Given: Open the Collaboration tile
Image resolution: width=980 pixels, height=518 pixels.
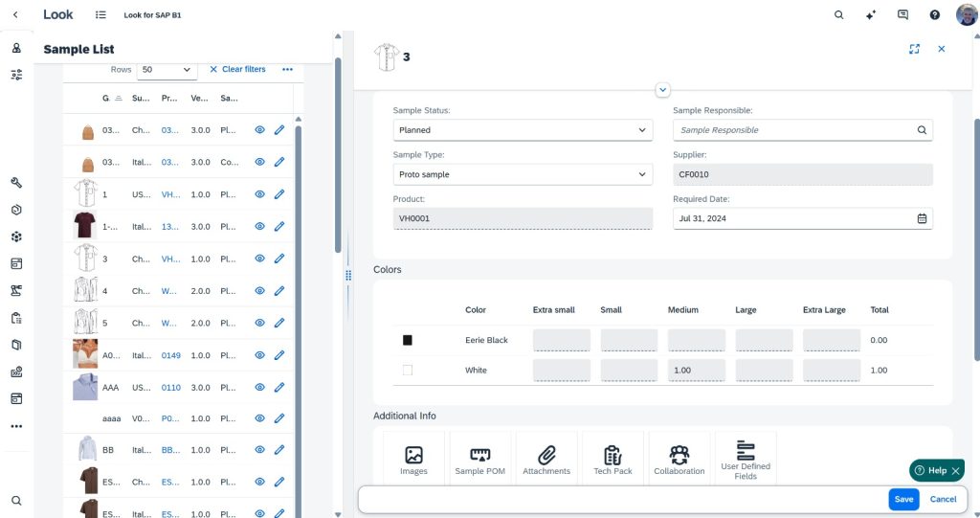Looking at the screenshot, I should 679,460.
